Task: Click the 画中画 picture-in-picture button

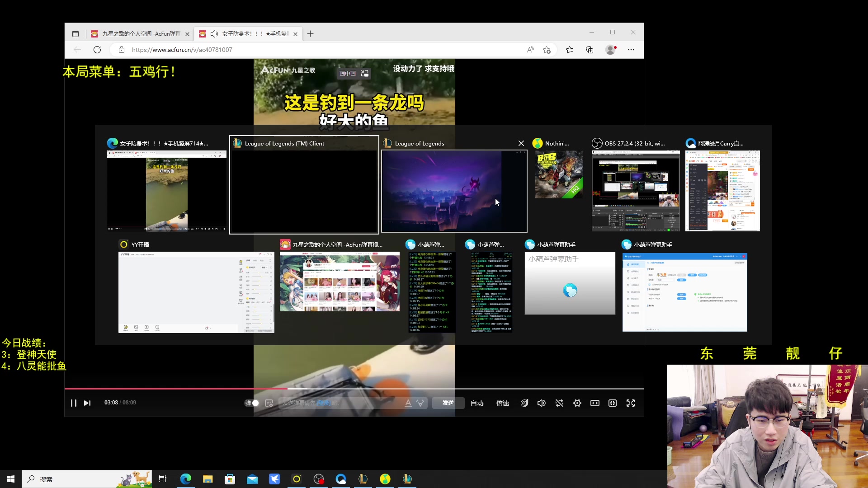Action: click(x=354, y=73)
